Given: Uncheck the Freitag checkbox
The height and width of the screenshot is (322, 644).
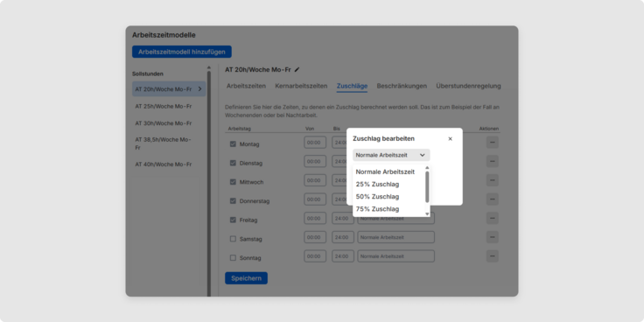Looking at the screenshot, I should point(233,220).
